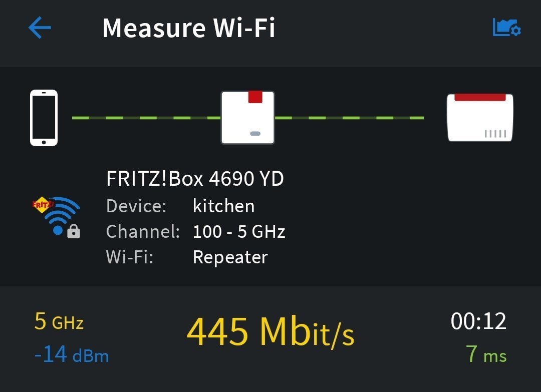Tap the dashed line between repeater and router

(349, 118)
